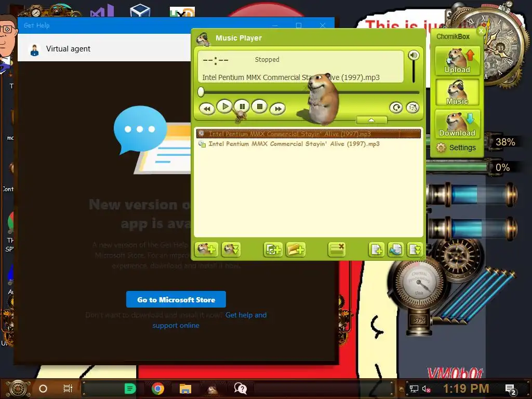532x399 pixels.
Task: Skip to previous track with rewind button
Action: [x=207, y=109]
